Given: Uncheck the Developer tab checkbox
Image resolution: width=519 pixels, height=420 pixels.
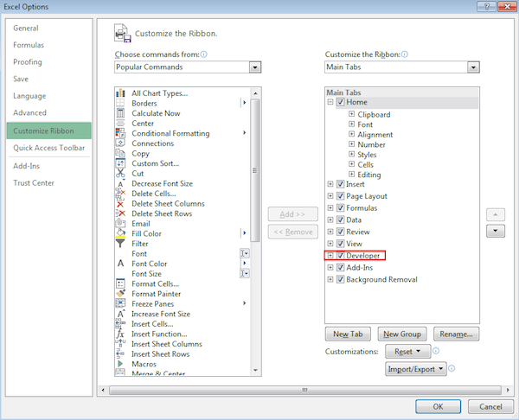Looking at the screenshot, I should pyautogui.click(x=341, y=256).
